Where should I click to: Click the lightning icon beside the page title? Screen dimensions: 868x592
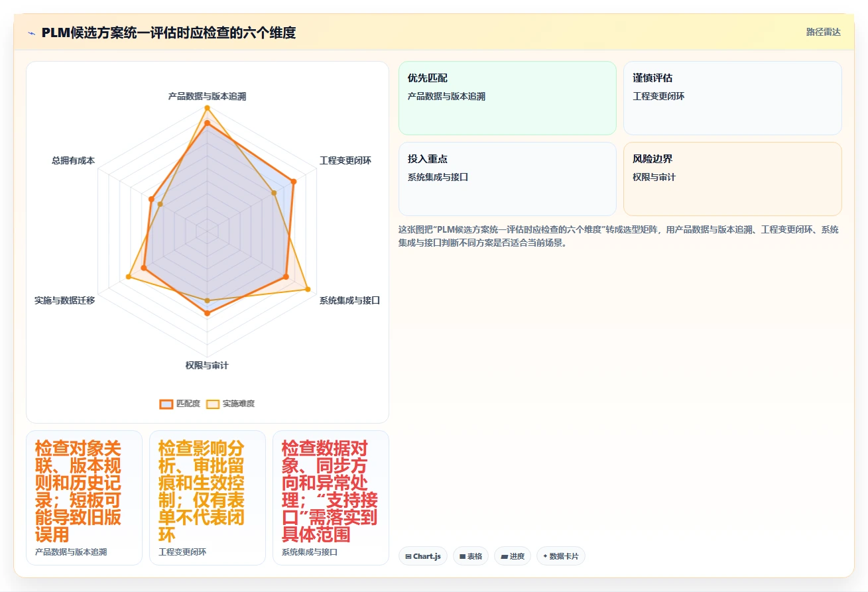click(31, 32)
